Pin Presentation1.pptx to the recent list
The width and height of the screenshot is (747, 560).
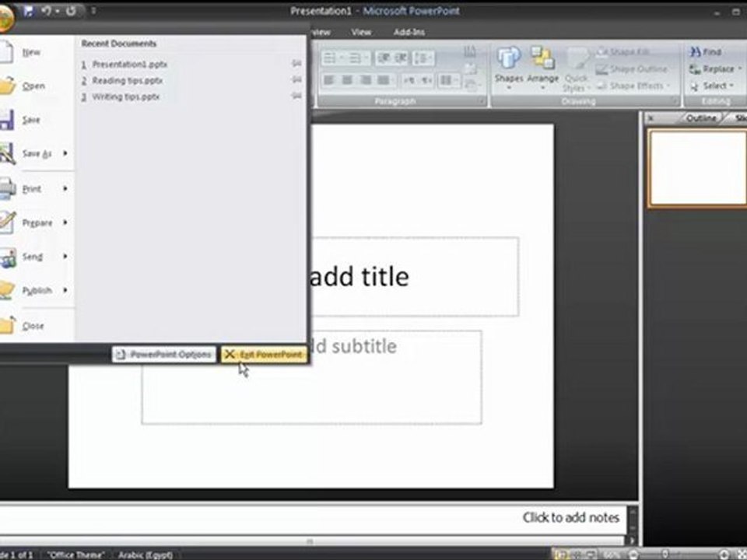click(296, 63)
